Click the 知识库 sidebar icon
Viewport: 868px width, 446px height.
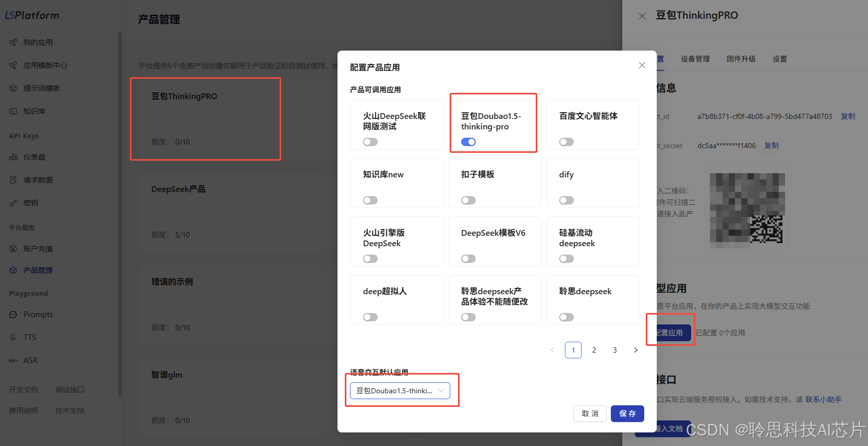coord(13,111)
